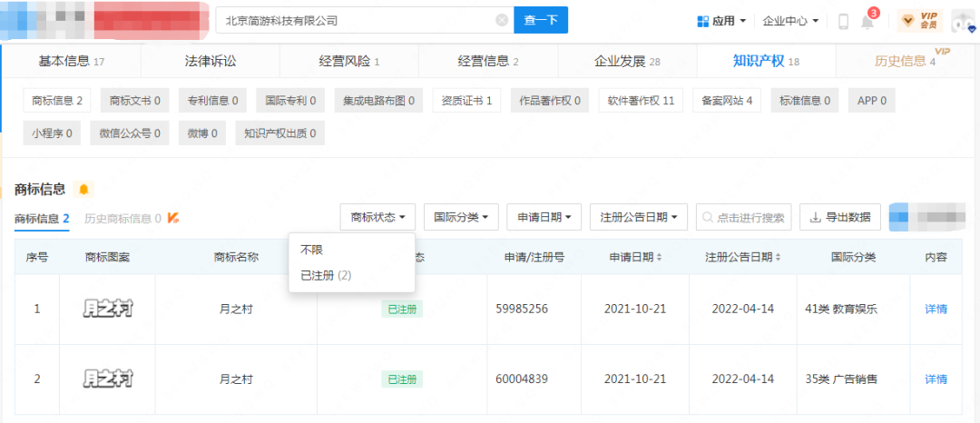
Task: Focus the 点击进行搜索 table search field
Action: pos(744,217)
